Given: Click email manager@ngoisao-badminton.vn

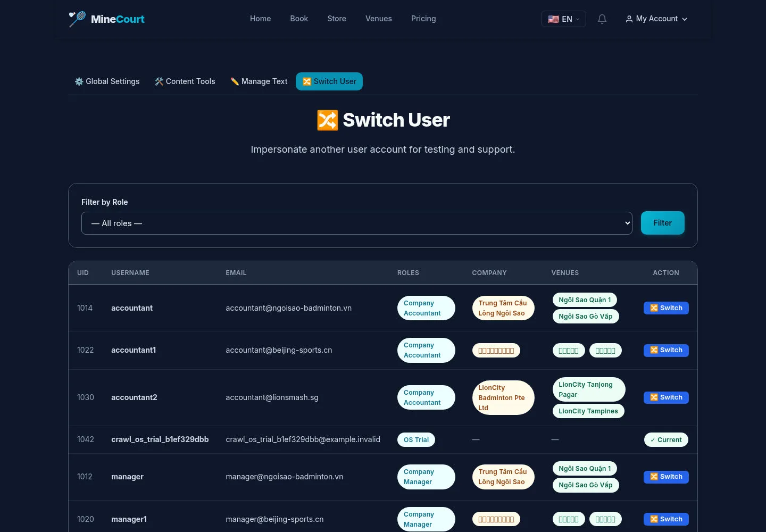Looking at the screenshot, I should 285,477.
